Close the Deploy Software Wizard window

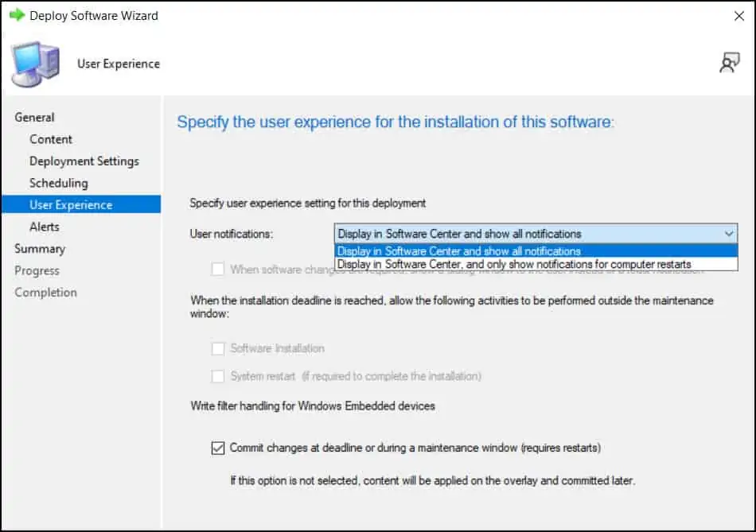(738, 16)
